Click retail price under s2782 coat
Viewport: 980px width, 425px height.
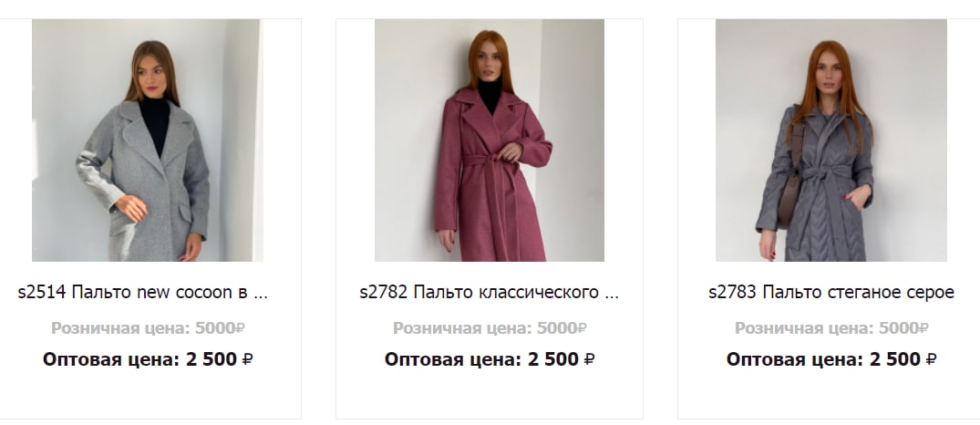coord(490,328)
